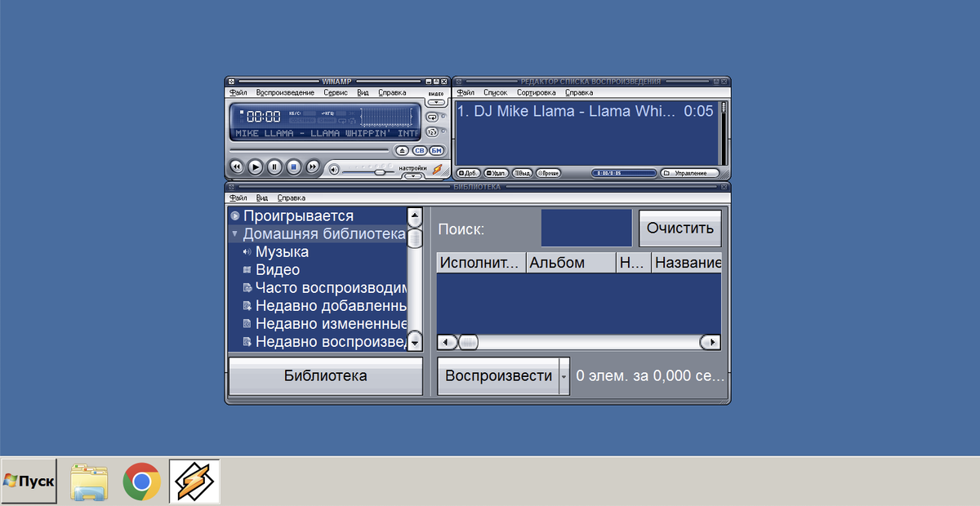The image size is (980, 506).
Task: Click the Удал. remove button in playlist editor
Action: point(496,173)
